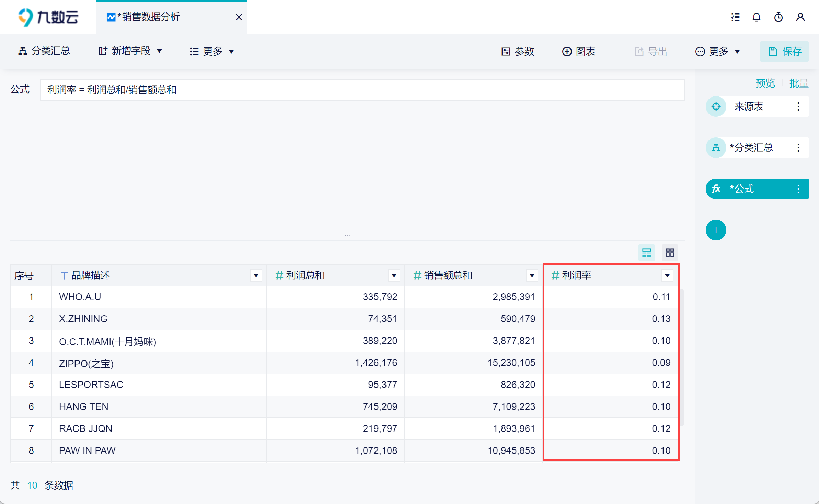Click the 利润率 number type icon

point(555,275)
